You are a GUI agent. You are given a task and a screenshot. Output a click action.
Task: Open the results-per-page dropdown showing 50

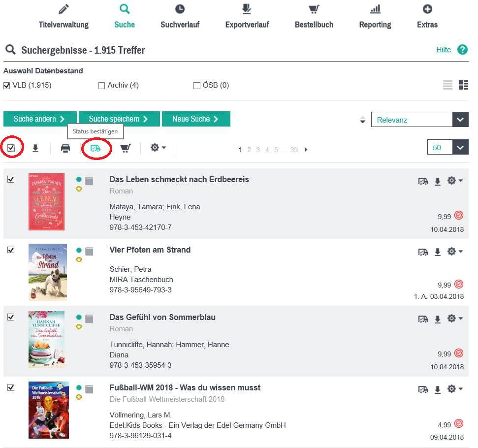point(447,147)
